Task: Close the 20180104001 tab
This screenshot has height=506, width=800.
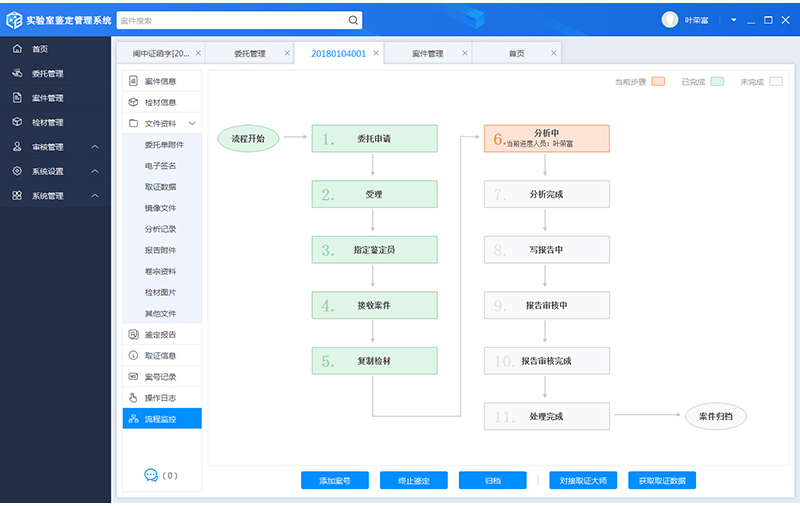Action: 376,54
